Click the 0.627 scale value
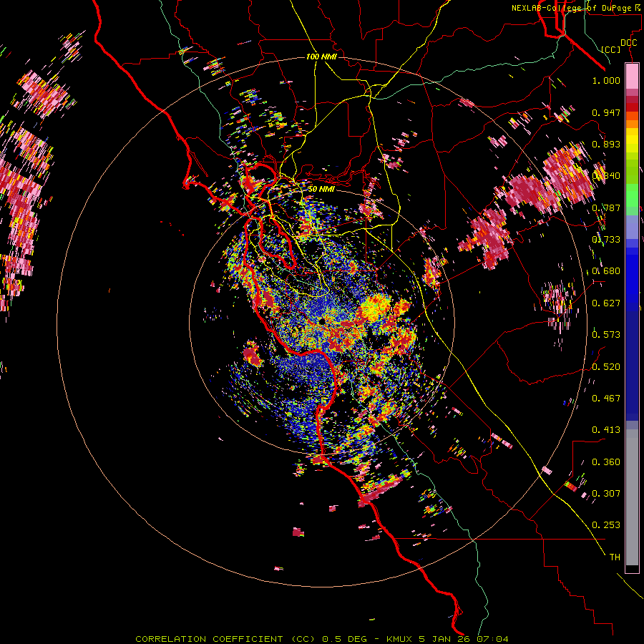The width and height of the screenshot is (644, 644). (x=606, y=303)
